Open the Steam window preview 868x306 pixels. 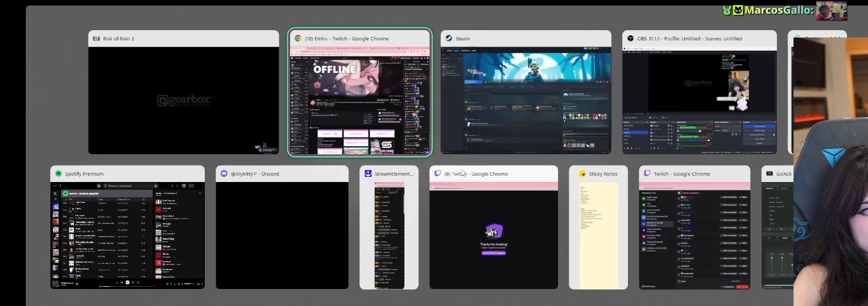point(526,101)
